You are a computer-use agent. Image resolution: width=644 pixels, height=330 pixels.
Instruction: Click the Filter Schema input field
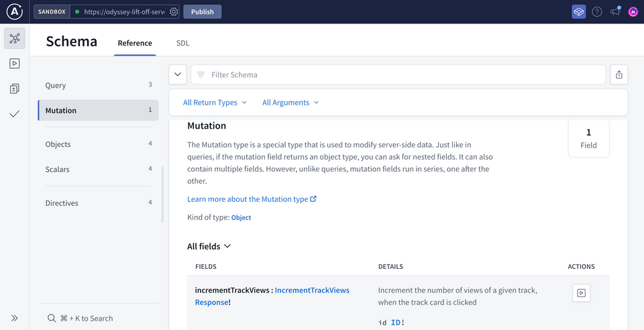coord(398,74)
